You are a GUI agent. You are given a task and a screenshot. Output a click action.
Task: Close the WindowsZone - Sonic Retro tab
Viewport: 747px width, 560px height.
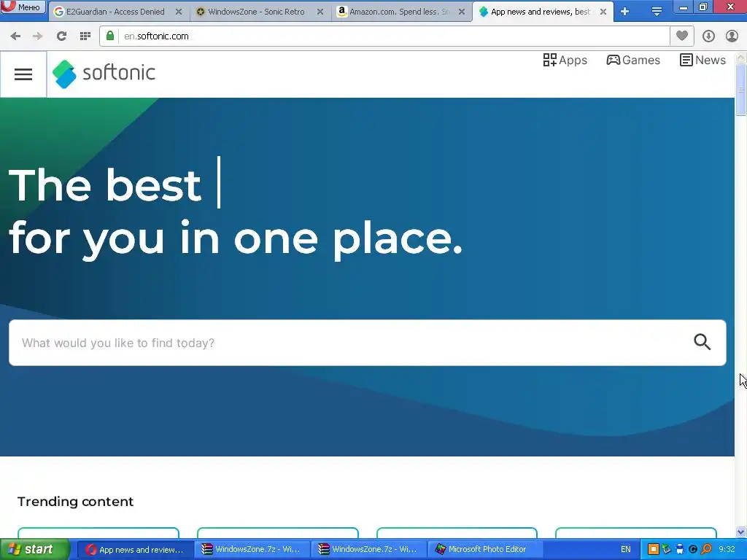(x=320, y=12)
